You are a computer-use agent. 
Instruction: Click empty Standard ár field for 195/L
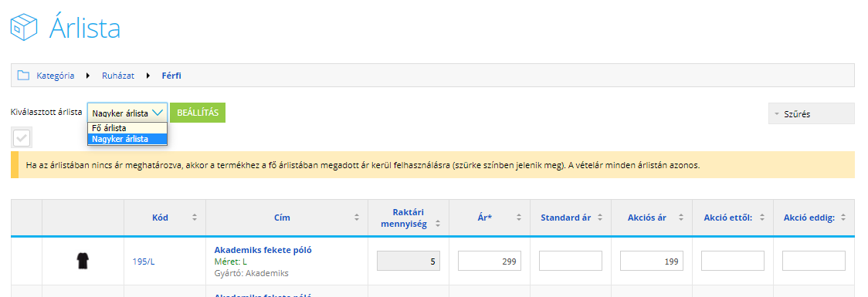click(x=571, y=261)
